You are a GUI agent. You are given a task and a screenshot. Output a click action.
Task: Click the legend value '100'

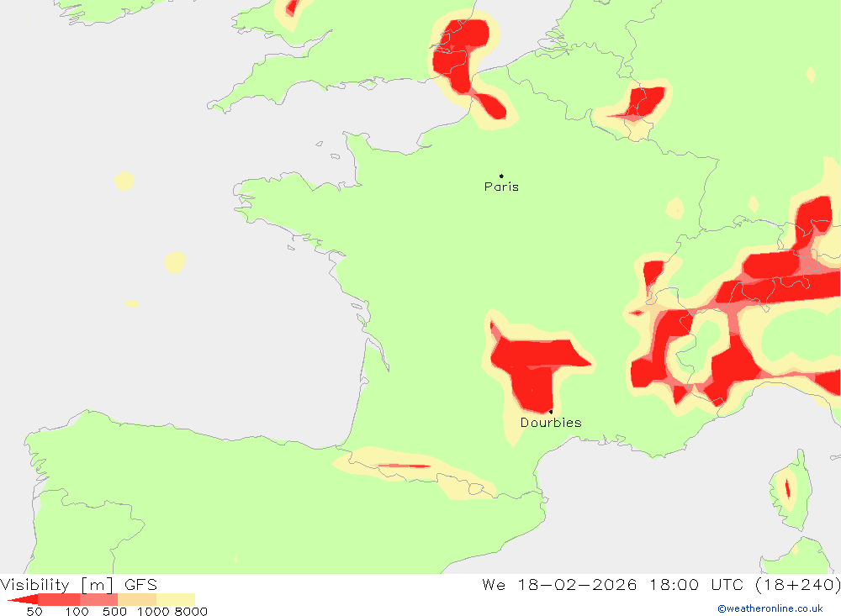77,612
